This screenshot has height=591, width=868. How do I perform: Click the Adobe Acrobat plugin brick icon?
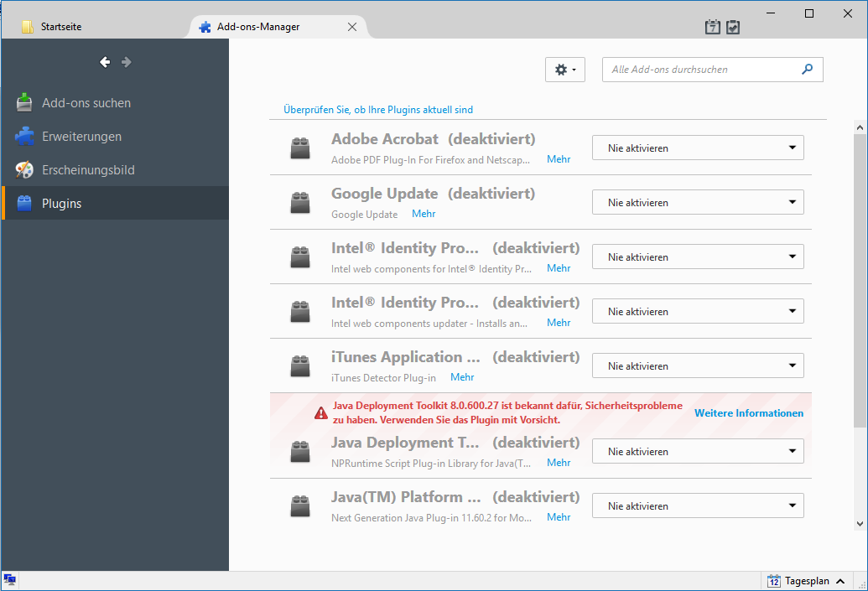(x=300, y=148)
